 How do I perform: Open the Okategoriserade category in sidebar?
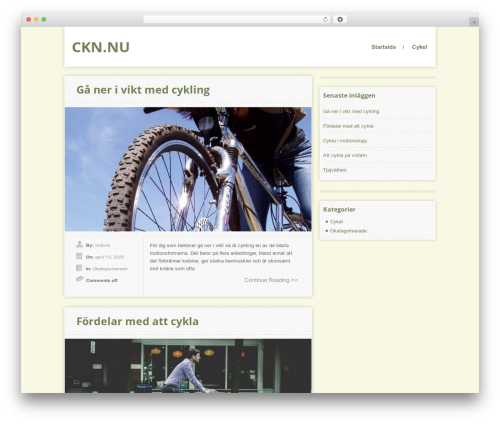coord(348,231)
